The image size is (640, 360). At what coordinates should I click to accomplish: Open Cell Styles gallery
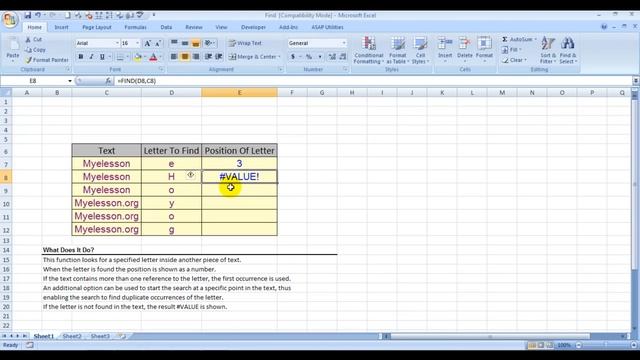pyautogui.click(x=420, y=50)
